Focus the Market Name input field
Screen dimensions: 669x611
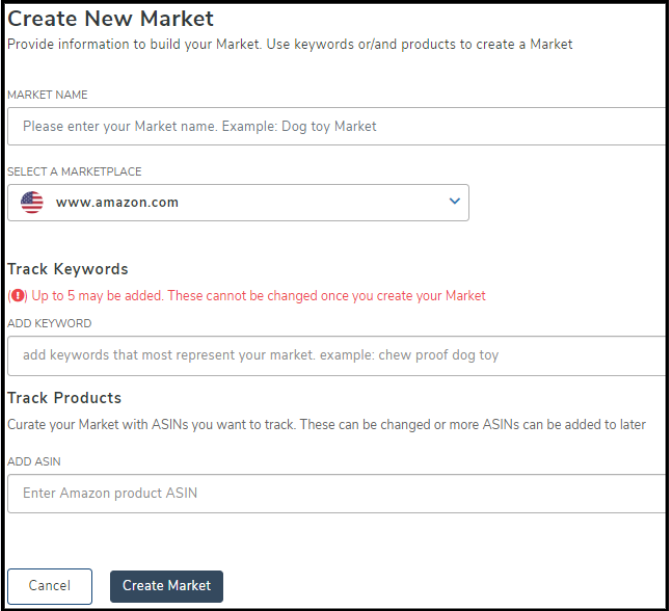(x=336, y=127)
